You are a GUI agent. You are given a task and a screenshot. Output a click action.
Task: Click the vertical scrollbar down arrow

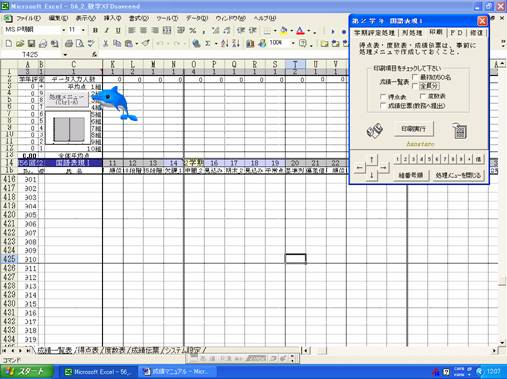[x=502, y=342]
